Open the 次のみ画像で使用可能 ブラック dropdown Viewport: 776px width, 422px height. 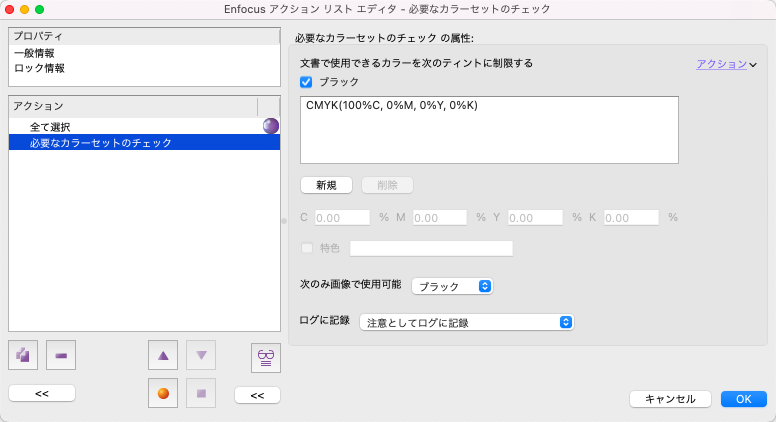click(x=452, y=286)
